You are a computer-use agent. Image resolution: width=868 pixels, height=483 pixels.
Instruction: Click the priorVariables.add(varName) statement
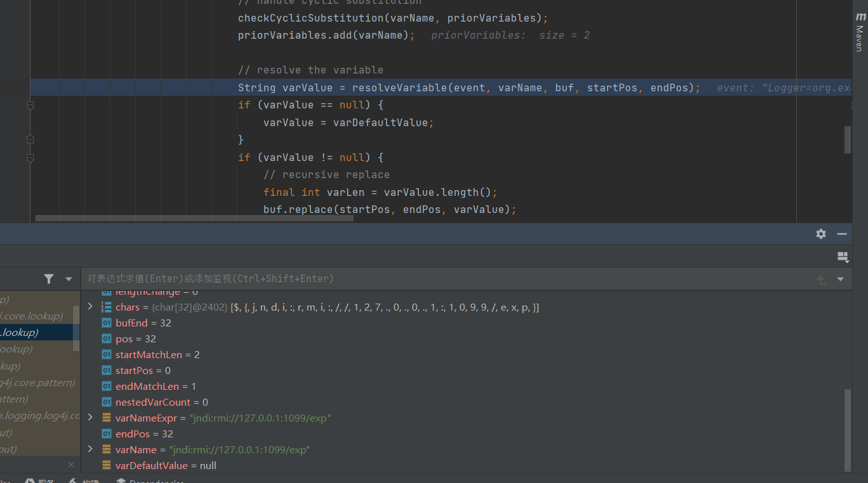coord(327,35)
